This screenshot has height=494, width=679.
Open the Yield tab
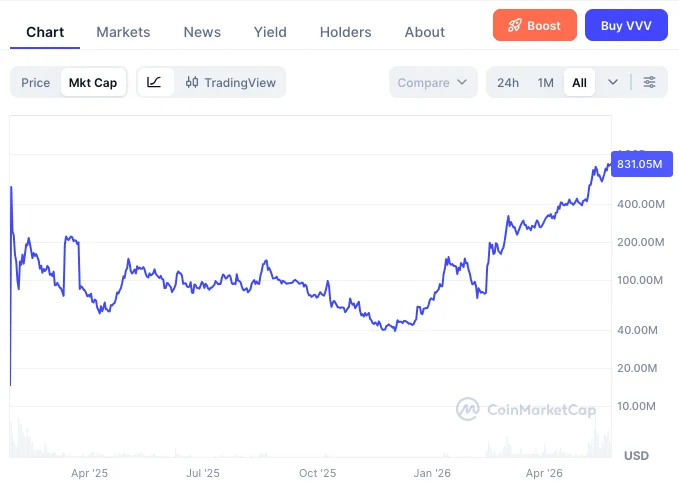(x=270, y=32)
